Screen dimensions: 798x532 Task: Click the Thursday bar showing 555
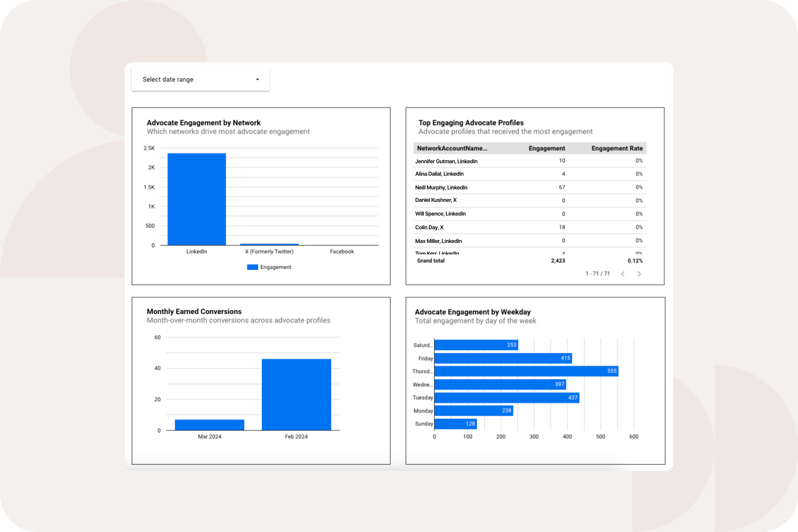526,371
